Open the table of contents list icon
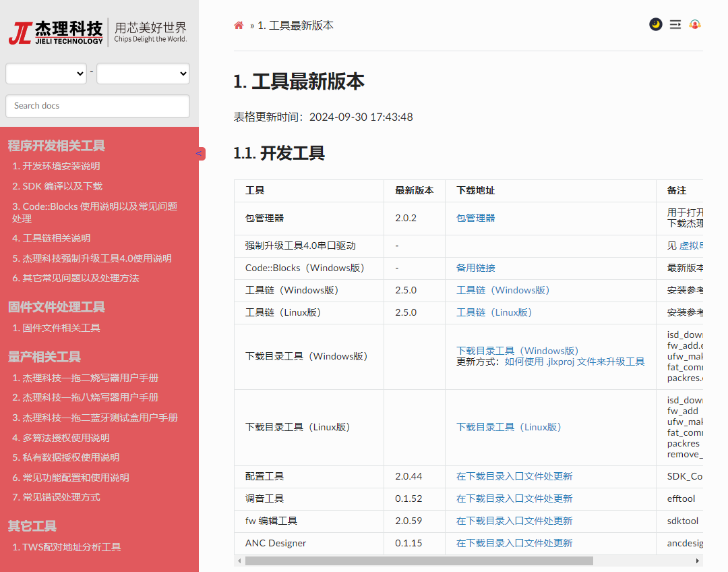This screenshot has height=572, width=728. [x=675, y=24]
